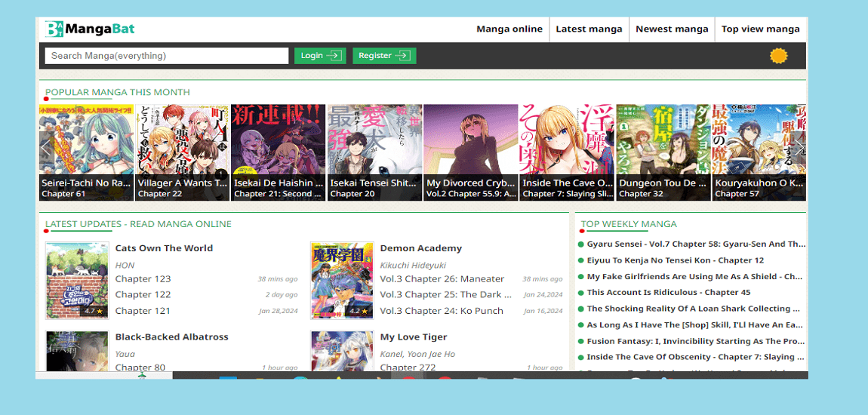Open Chapter 123 of Cats Own The World
Image resolution: width=868 pixels, height=415 pixels.
pos(143,279)
